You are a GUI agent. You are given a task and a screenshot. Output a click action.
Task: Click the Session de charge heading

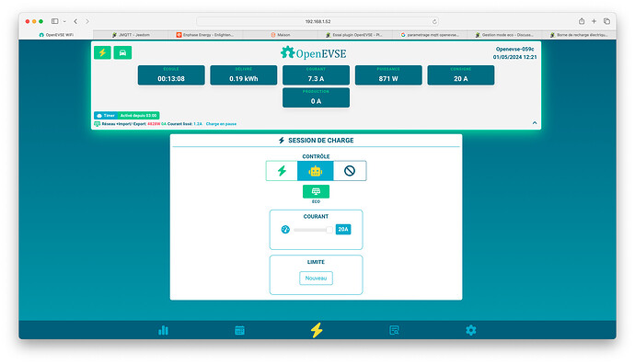(x=316, y=141)
